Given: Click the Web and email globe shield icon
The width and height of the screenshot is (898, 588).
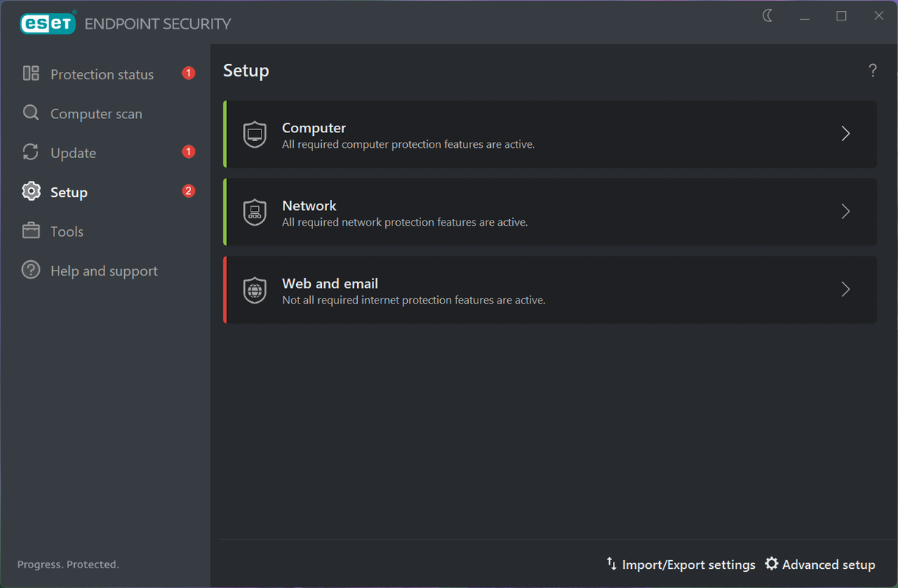Looking at the screenshot, I should (255, 290).
